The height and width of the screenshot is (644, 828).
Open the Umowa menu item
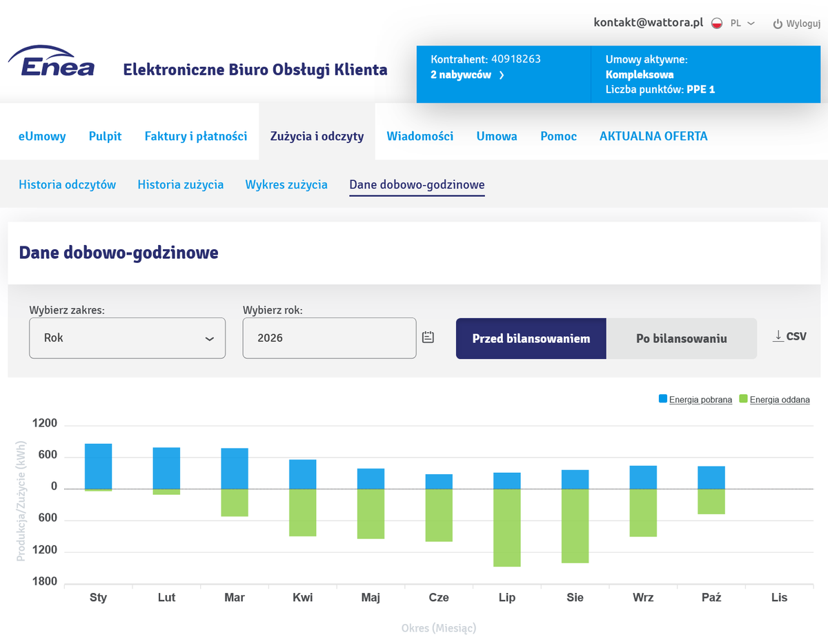point(497,136)
